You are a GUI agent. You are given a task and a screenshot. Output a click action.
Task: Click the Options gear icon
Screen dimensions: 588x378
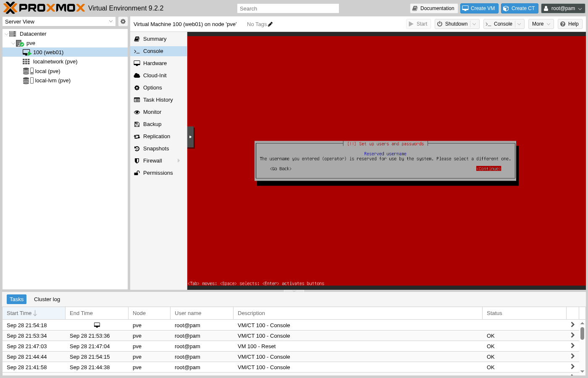coord(137,88)
